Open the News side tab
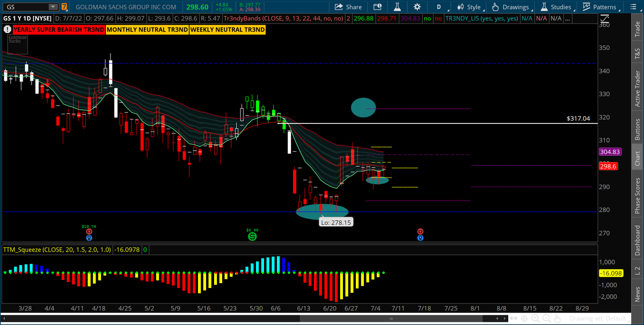 click(637, 293)
